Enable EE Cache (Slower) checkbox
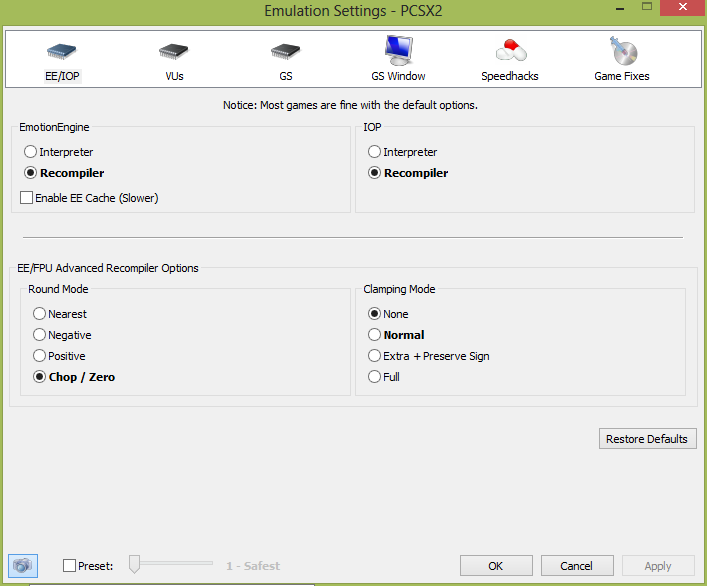Viewport: 707px width, 586px height. 89,198
